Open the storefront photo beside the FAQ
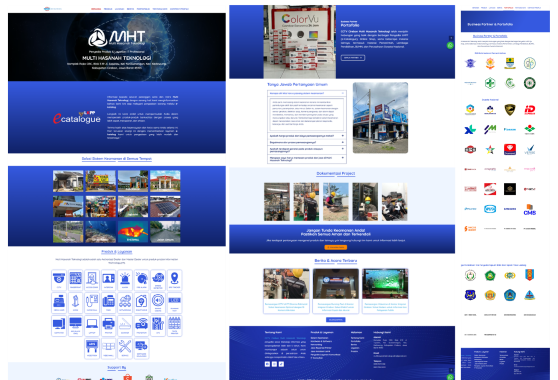Image resolution: width=558 pixels, height=380 pixels. 380,118
